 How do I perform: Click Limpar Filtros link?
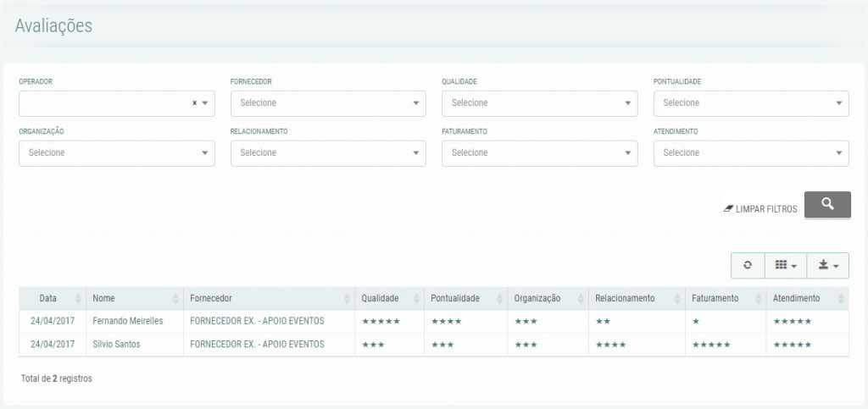760,209
